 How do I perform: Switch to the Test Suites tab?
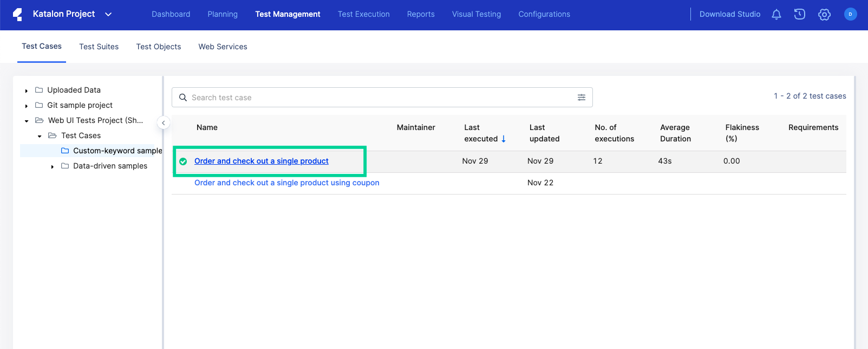tap(99, 47)
